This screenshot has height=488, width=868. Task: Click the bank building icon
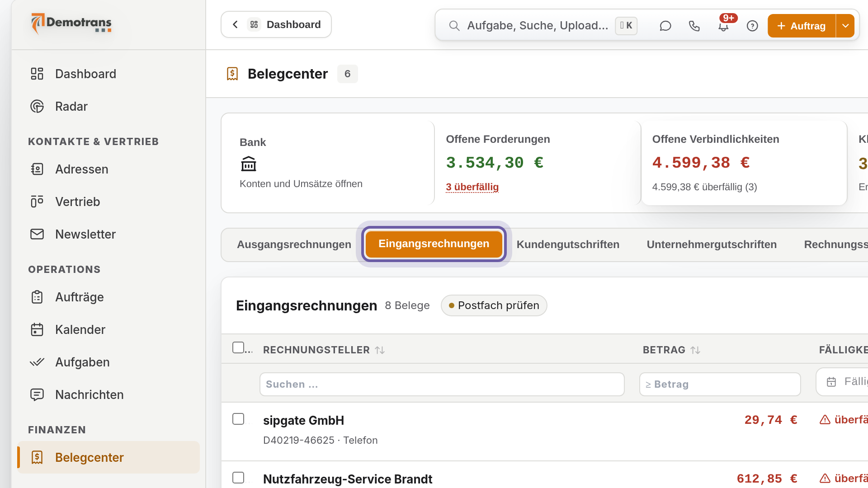point(248,164)
